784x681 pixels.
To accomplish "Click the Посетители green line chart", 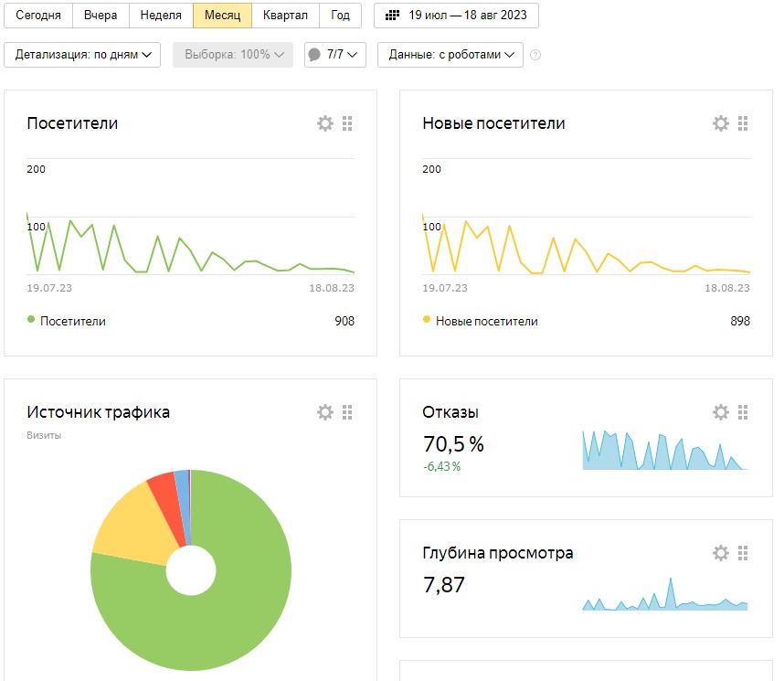I will [x=190, y=245].
